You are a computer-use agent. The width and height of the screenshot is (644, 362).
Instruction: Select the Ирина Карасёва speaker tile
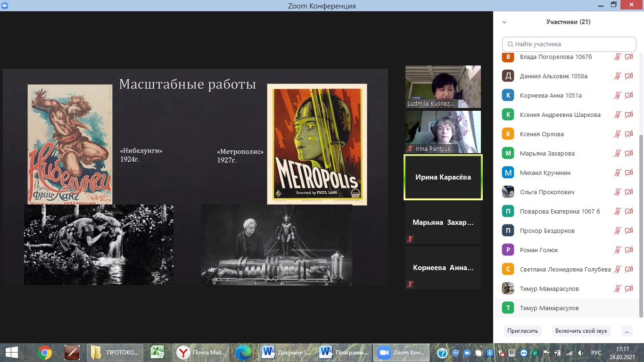[x=443, y=177]
